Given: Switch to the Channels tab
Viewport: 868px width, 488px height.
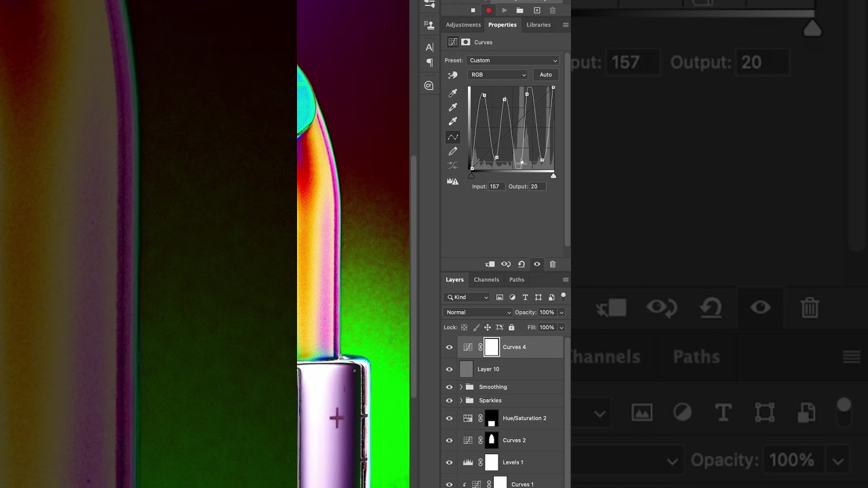Looking at the screenshot, I should tap(486, 280).
